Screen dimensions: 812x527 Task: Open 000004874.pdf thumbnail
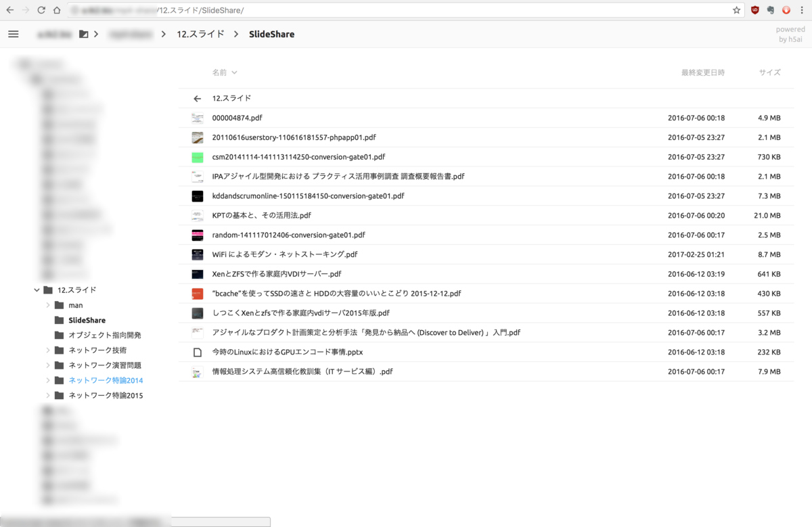197,118
